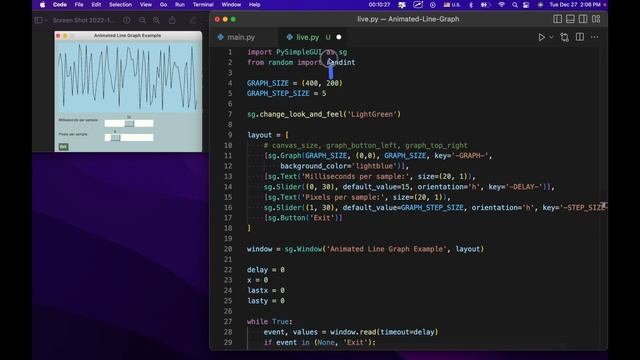The height and width of the screenshot is (360, 640).
Task: Toggle the VS Code secondary side bar
Action: [583, 19]
